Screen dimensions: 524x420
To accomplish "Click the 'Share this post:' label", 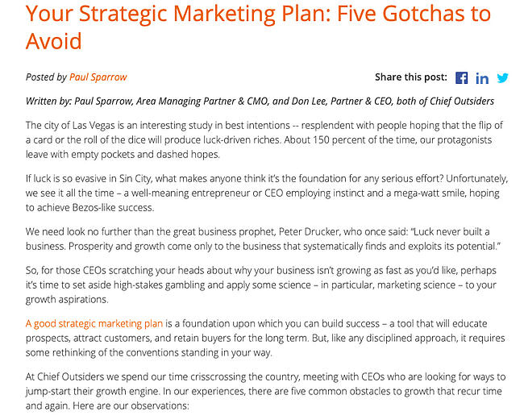I will pos(410,77).
